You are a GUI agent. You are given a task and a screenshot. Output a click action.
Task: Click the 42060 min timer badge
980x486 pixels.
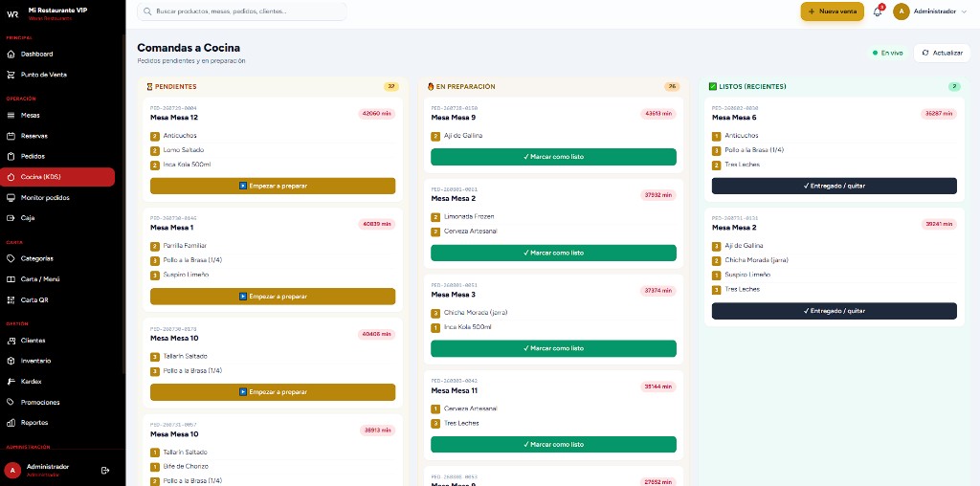376,114
